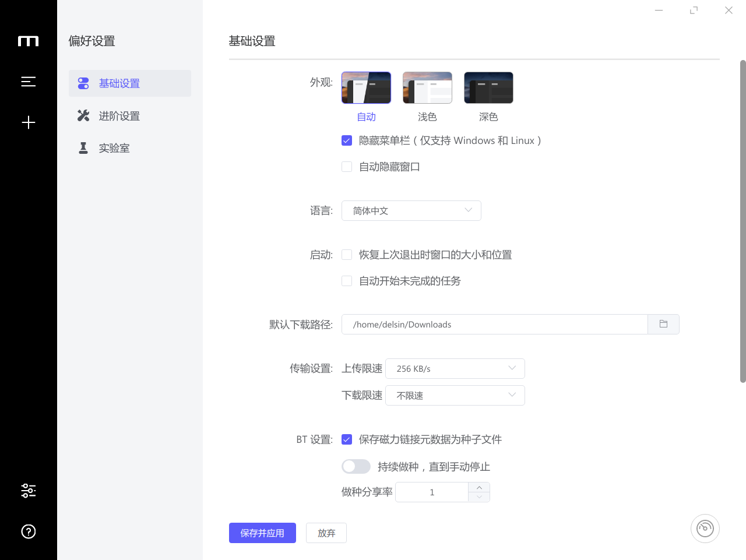Uncheck 隐藏菜单栏 option
The width and height of the screenshot is (746, 560).
coord(347,140)
